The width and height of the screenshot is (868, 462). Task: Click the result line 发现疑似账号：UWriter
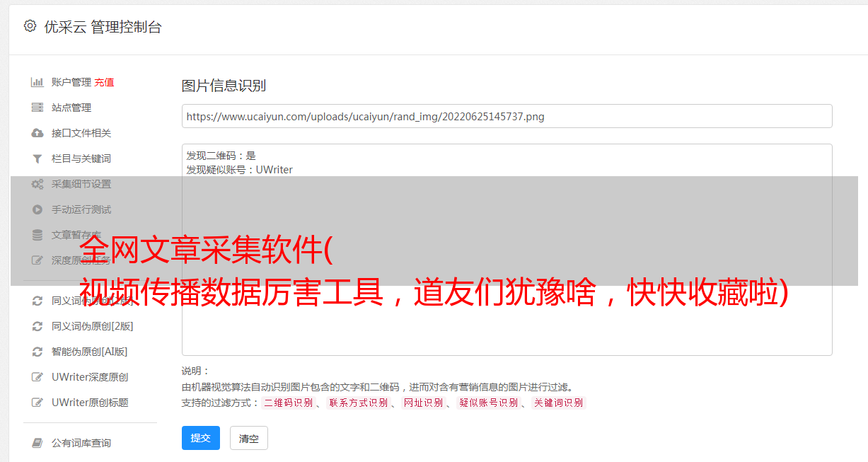point(240,170)
